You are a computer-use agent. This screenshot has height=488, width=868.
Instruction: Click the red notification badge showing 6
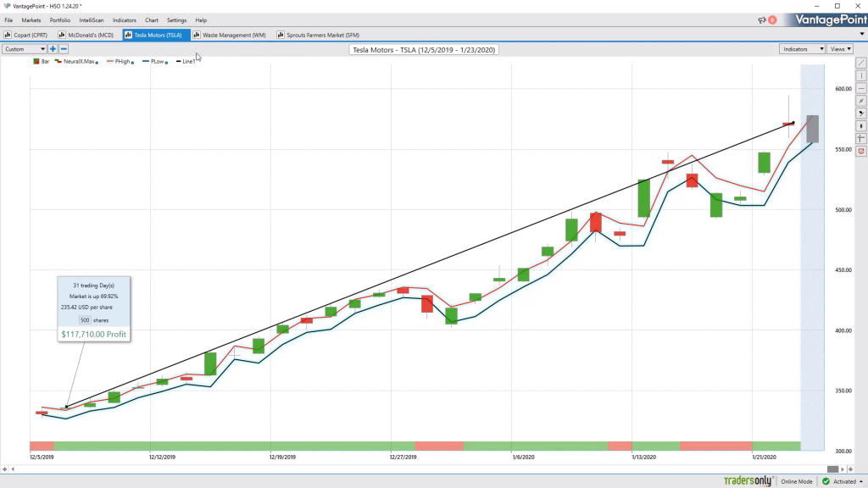(x=772, y=20)
